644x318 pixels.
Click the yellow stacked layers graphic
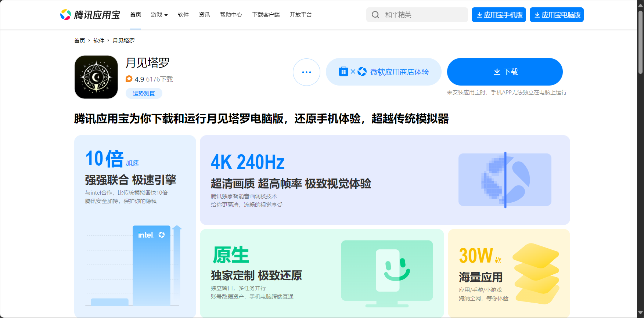[x=536, y=274]
